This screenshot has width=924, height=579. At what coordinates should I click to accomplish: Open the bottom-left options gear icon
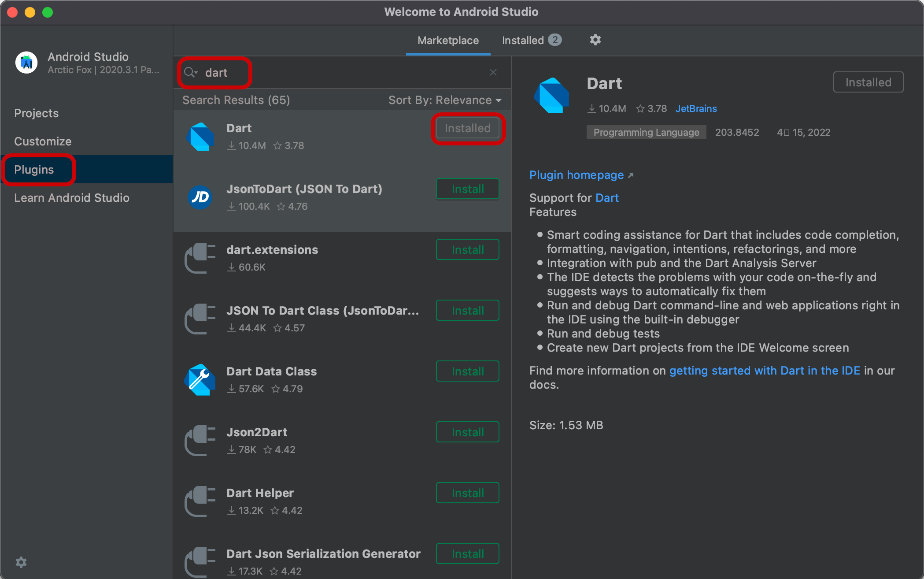(21, 562)
